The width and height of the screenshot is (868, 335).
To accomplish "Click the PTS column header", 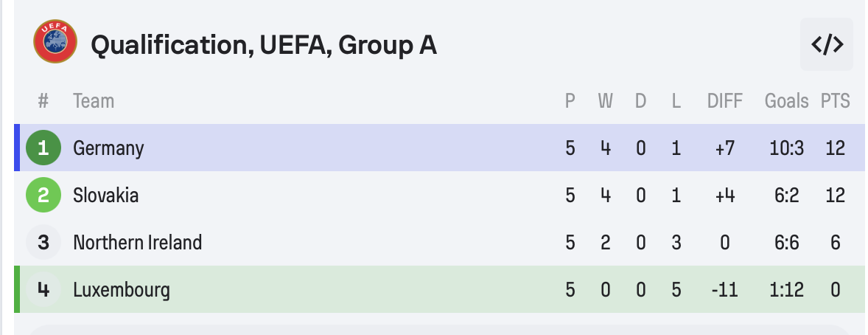I will coord(835,101).
